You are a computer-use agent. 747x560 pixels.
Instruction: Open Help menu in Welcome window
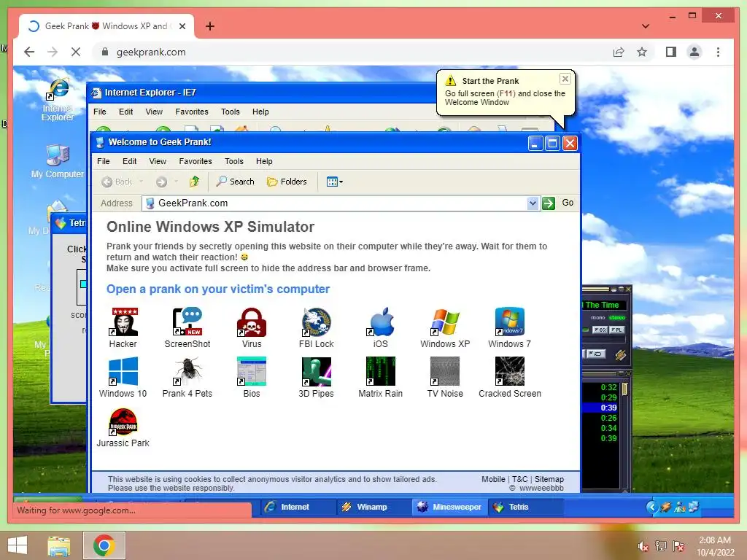pyautogui.click(x=264, y=161)
